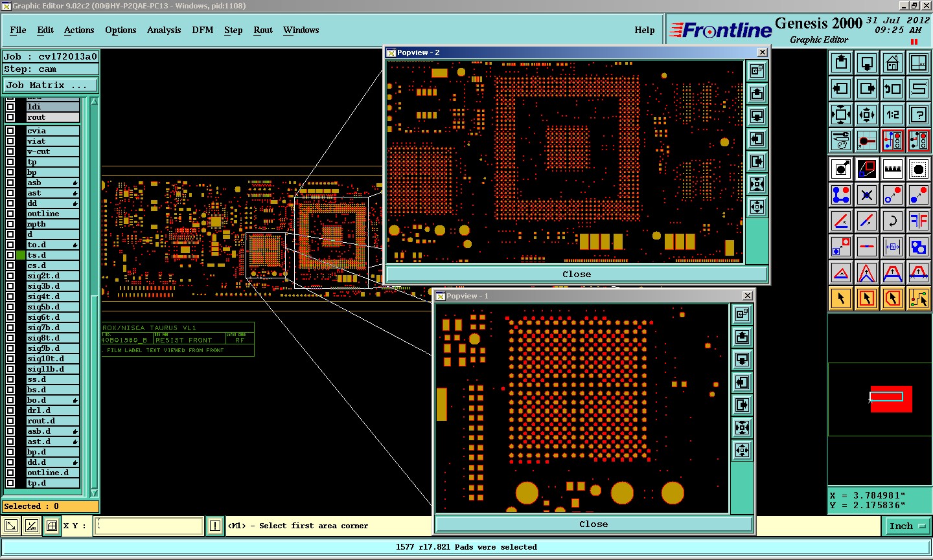The width and height of the screenshot is (933, 560).
Task: Click the pan up icon in the main toolbar
Action: point(841,63)
